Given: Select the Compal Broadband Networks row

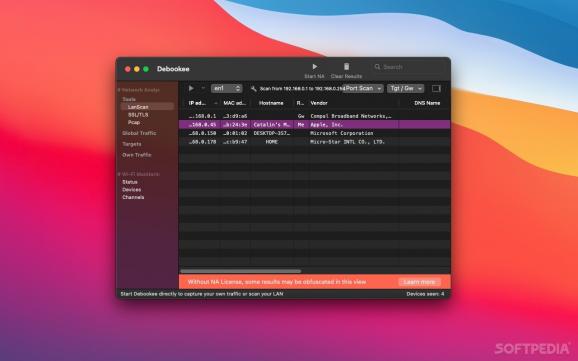Looking at the screenshot, I should pos(314,116).
